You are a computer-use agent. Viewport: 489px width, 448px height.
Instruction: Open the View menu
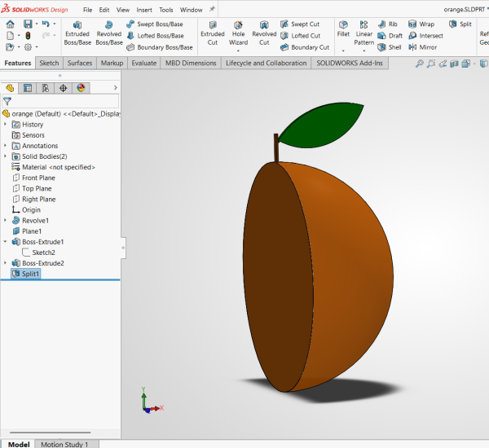click(123, 10)
